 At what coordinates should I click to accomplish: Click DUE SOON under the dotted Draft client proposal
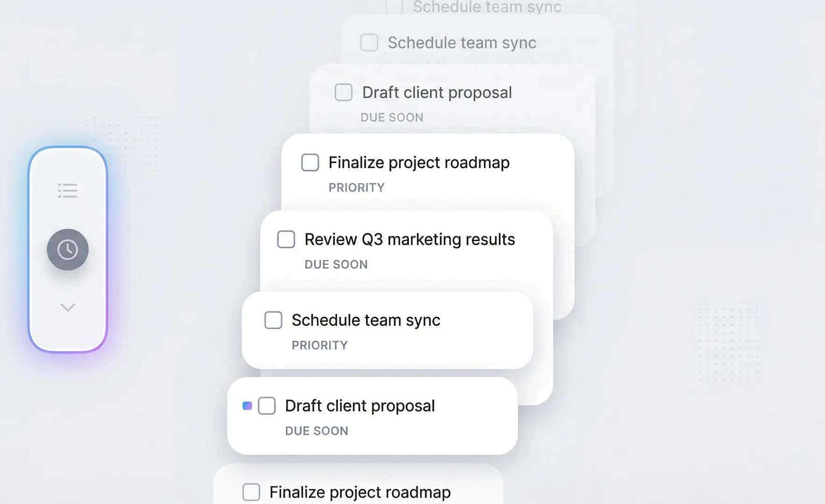(317, 431)
